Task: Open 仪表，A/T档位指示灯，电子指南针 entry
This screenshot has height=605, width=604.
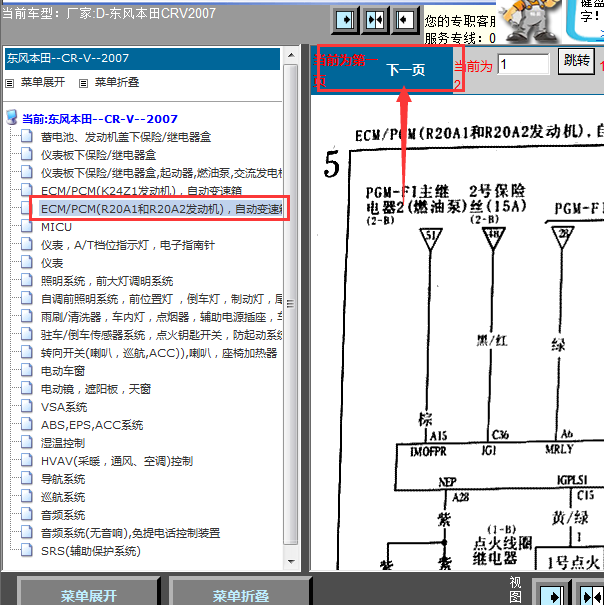Action: pyautogui.click(x=128, y=245)
